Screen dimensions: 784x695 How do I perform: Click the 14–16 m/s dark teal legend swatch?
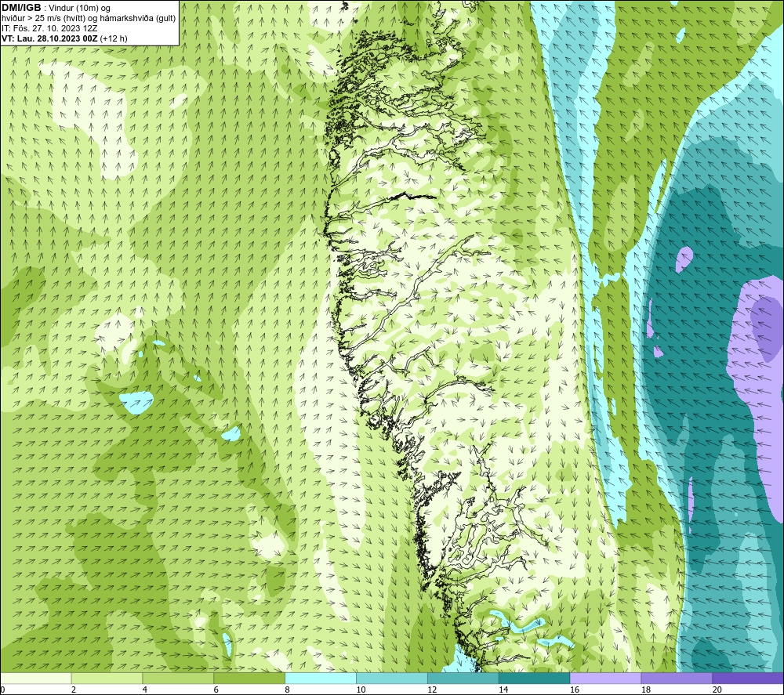coord(535,678)
